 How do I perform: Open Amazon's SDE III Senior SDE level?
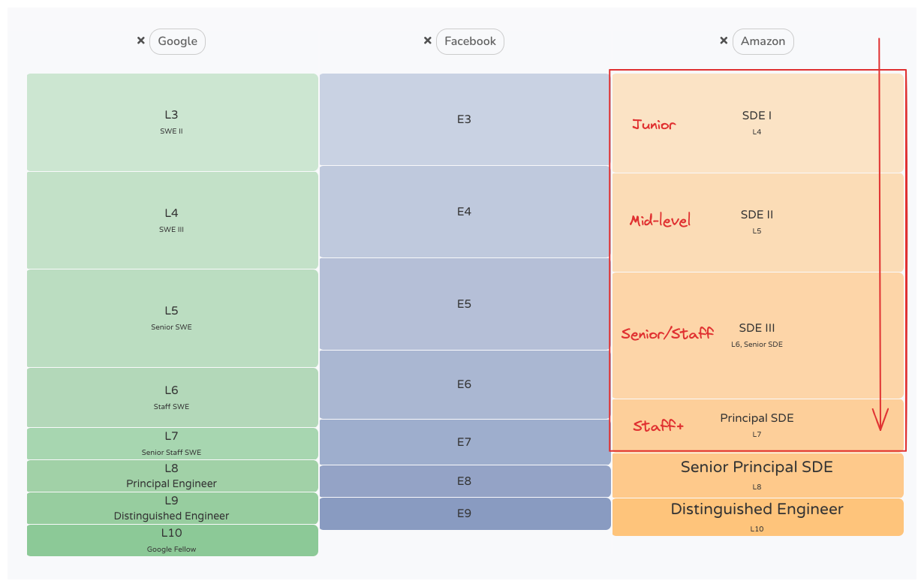click(x=757, y=336)
